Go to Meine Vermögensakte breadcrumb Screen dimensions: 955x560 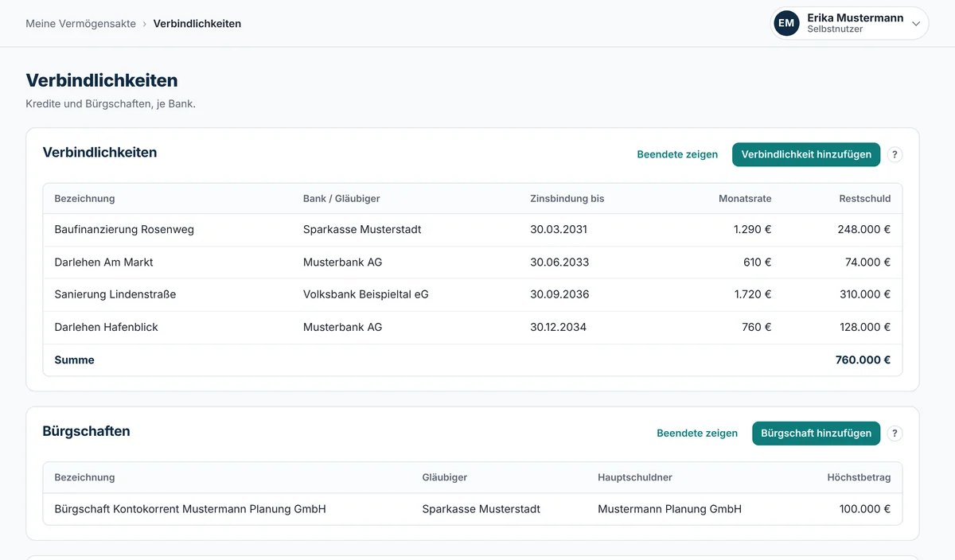point(80,24)
